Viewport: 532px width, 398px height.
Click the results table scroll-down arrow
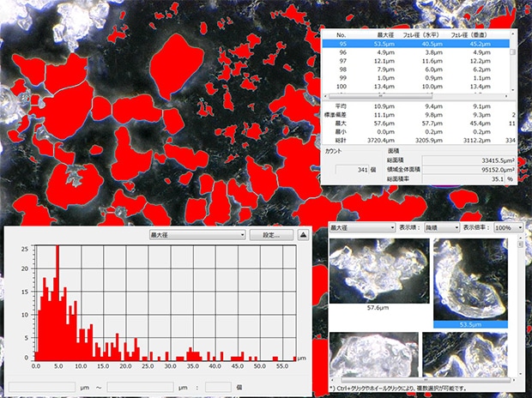tap(512, 90)
